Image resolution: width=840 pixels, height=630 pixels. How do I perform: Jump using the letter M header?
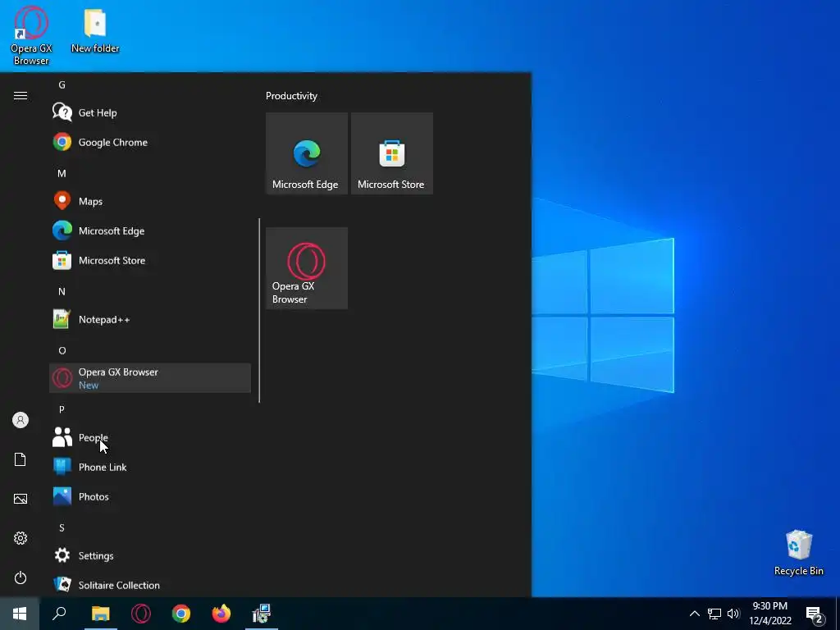62,173
